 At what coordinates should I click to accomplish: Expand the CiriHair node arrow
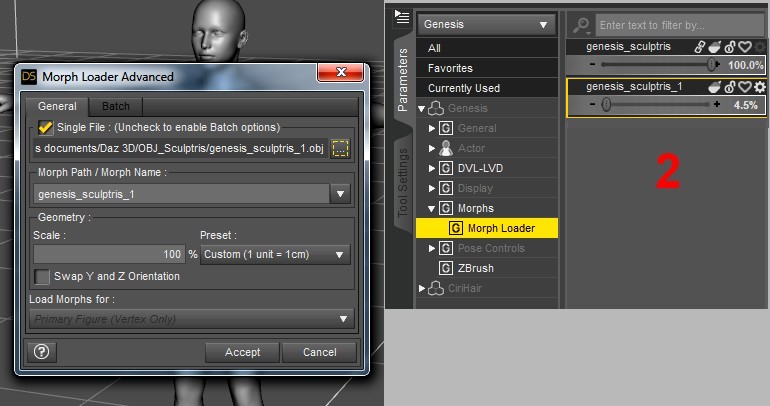421,289
